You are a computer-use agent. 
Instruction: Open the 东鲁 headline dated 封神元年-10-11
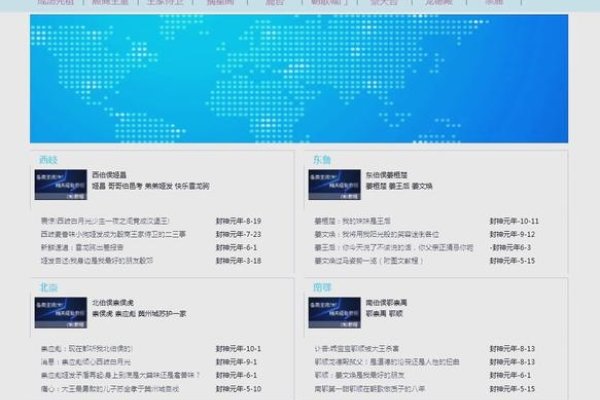click(352, 221)
